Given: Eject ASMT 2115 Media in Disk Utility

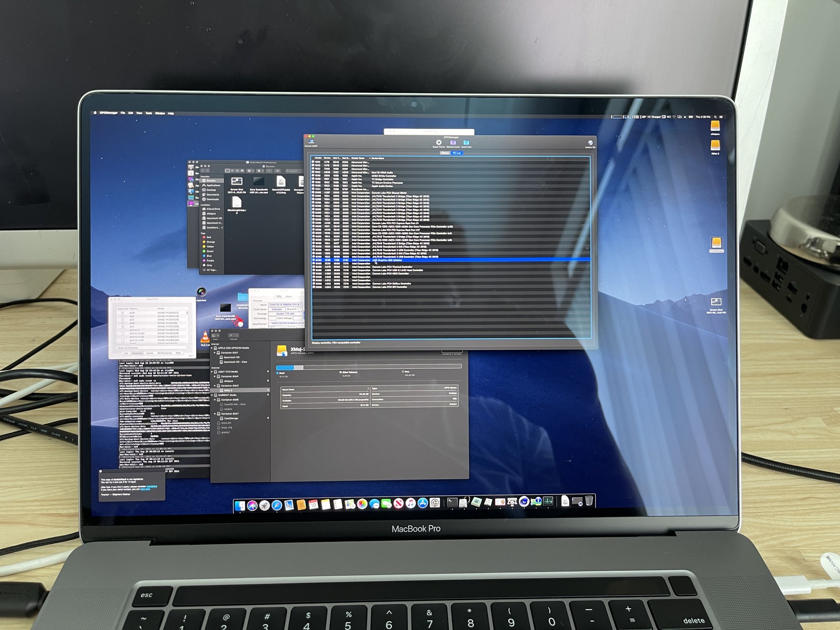Looking at the screenshot, I should point(268,372).
